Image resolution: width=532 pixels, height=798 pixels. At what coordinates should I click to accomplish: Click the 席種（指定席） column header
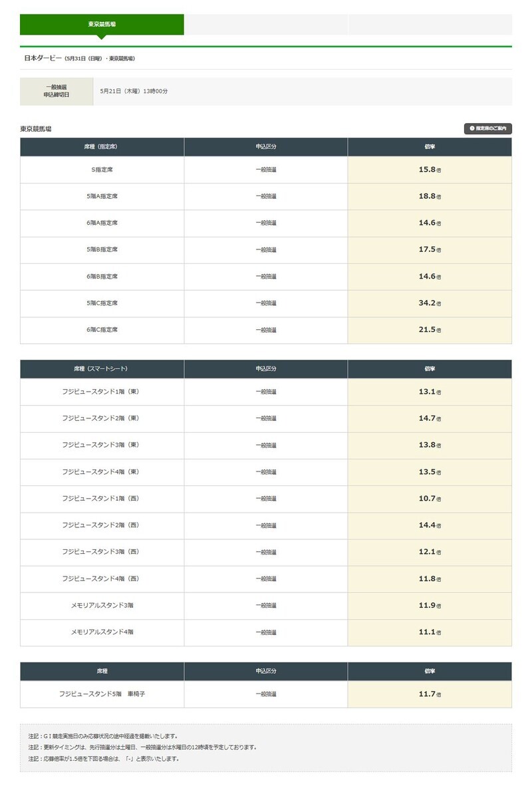[x=102, y=146]
